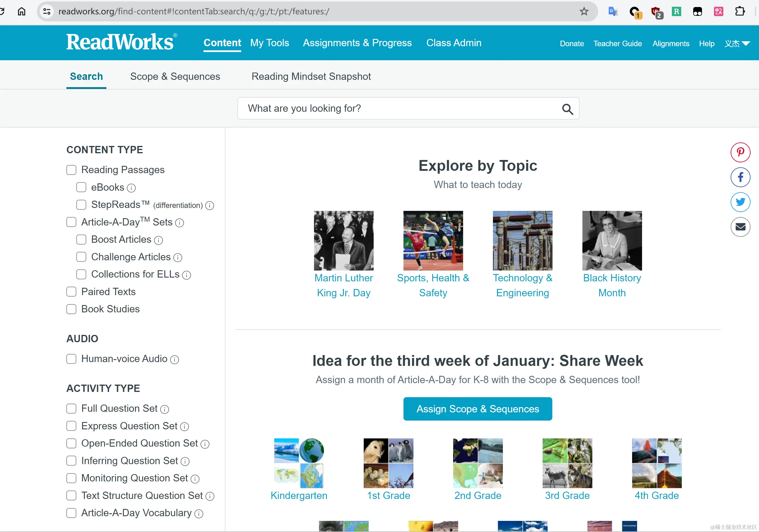Open the Teacher Guide link
This screenshot has width=759, height=532.
(617, 44)
